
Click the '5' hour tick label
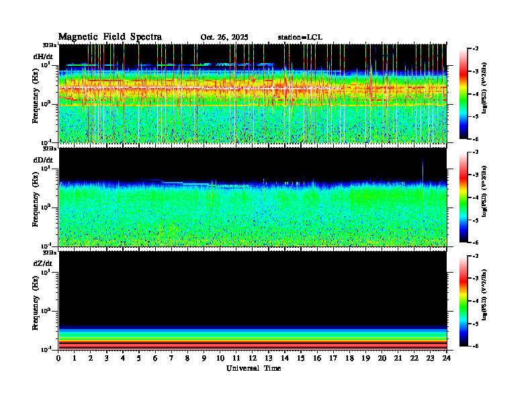tap(139, 358)
